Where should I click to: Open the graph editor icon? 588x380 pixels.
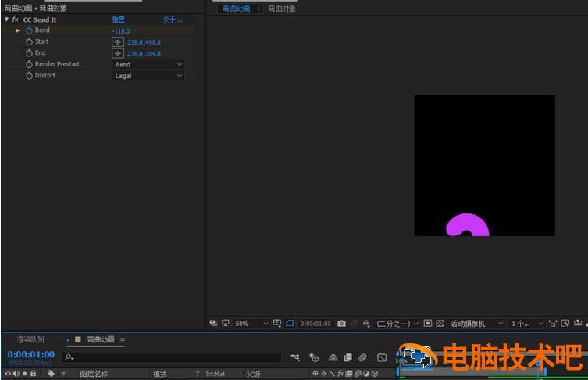[x=382, y=357]
